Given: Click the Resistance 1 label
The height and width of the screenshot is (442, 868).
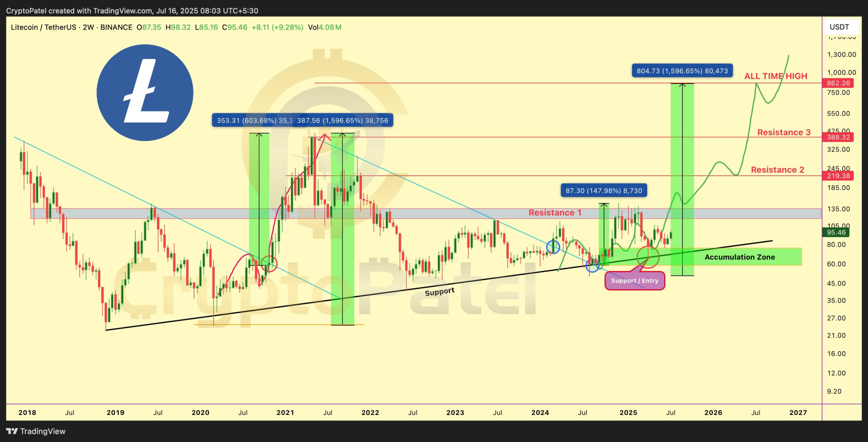Looking at the screenshot, I should tap(555, 212).
